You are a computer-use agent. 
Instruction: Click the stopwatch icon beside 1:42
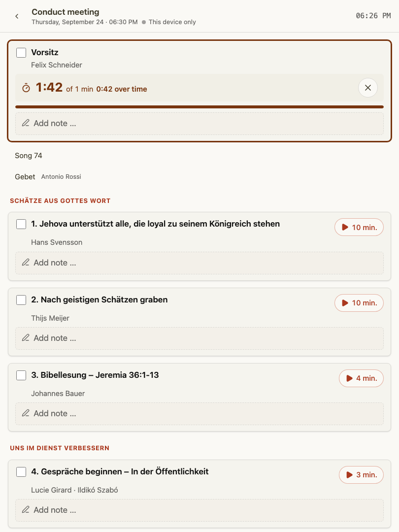tap(26, 88)
